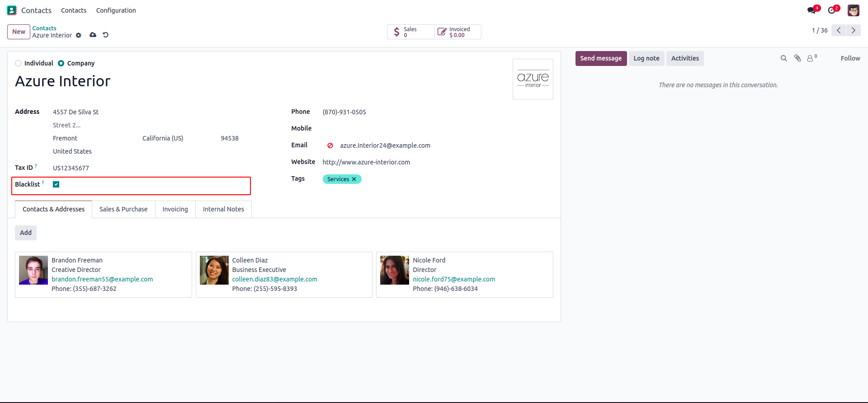This screenshot has width=868, height=403.
Task: Remove the Services tag
Action: tap(354, 179)
